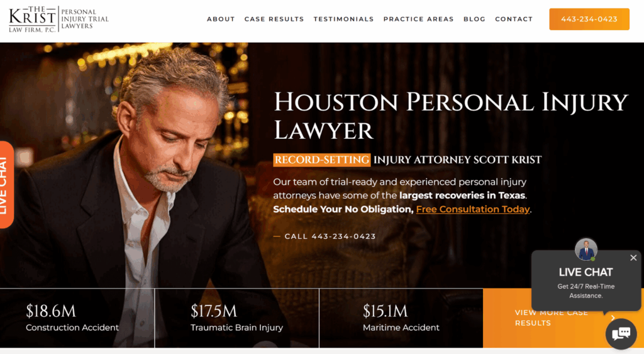This screenshot has width=644, height=354.
Task: Click the arrow beside View More Case Results
Action: tap(613, 318)
